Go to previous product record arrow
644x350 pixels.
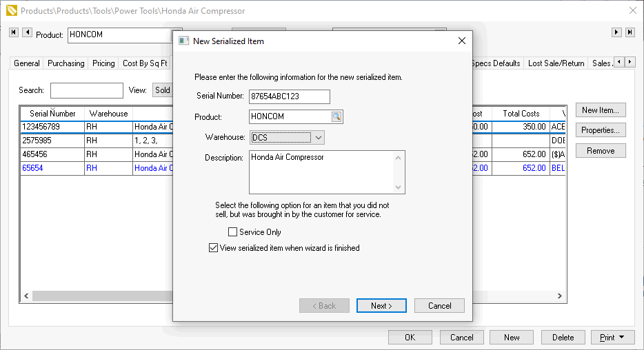27,32
